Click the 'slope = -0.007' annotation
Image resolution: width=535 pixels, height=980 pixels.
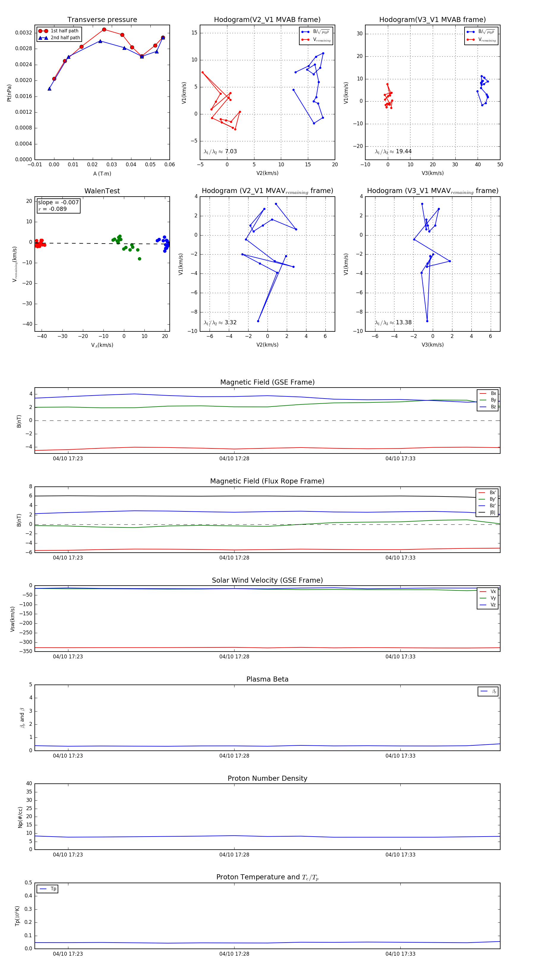tap(58, 203)
